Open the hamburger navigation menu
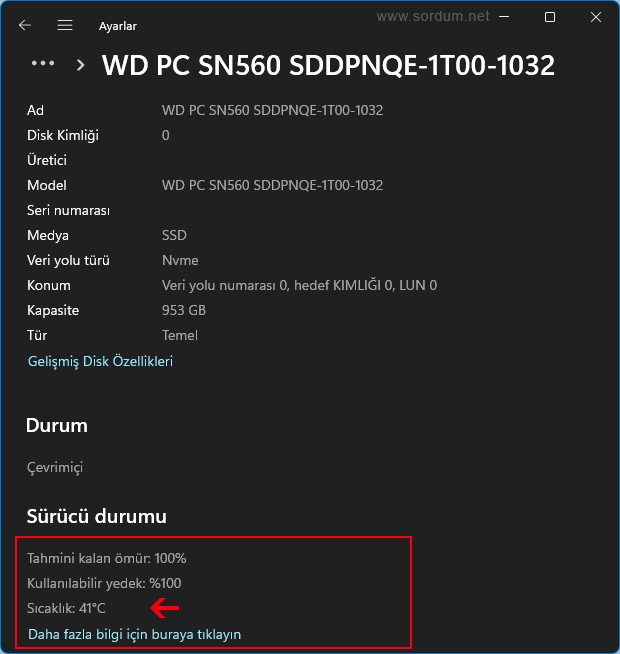The image size is (620, 654). [65, 25]
